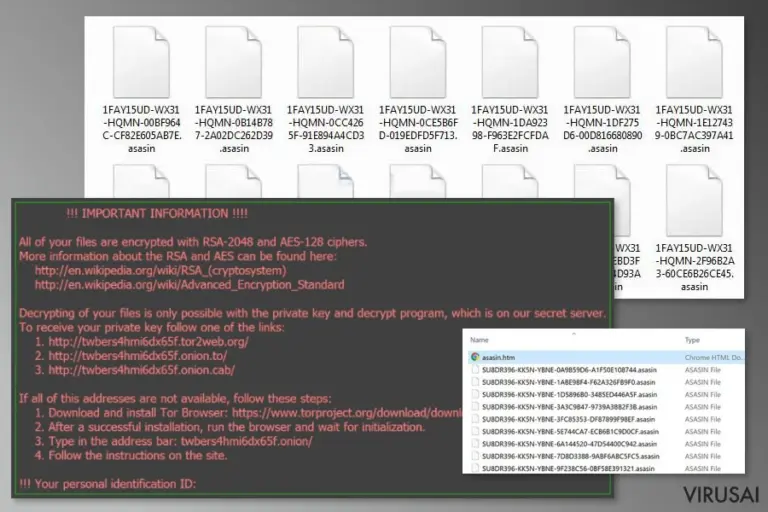Open the twbers4hmi6dx65f.tor2web.org link
The width and height of the screenshot is (768, 512).
pos(148,341)
